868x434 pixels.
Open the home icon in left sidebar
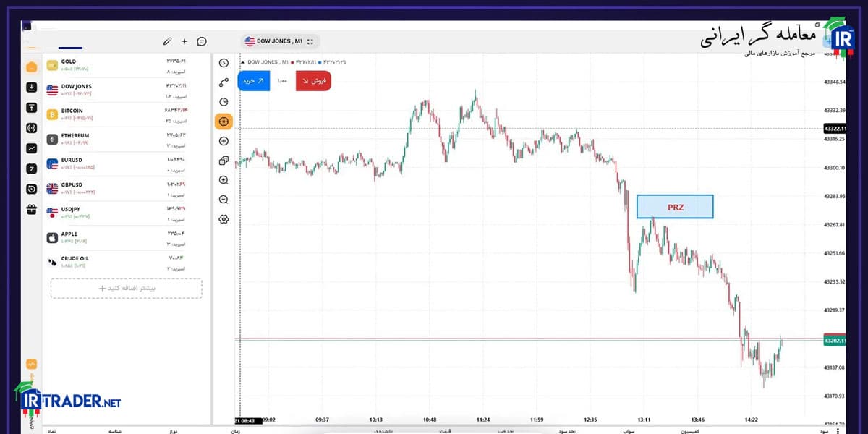click(32, 67)
